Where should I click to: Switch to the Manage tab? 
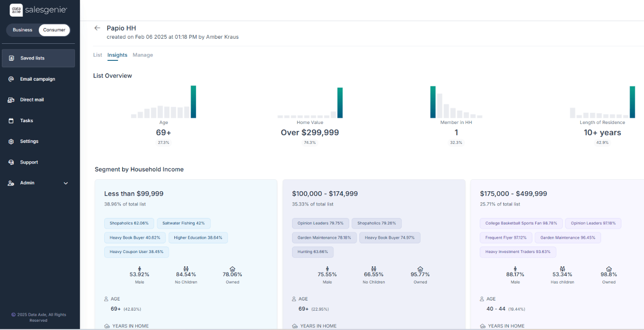click(143, 55)
